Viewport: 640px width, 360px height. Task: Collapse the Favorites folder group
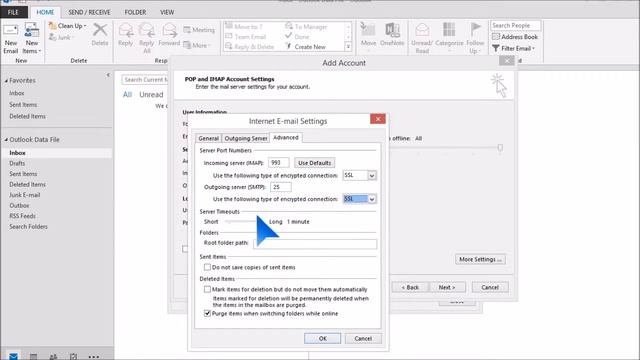6,81
